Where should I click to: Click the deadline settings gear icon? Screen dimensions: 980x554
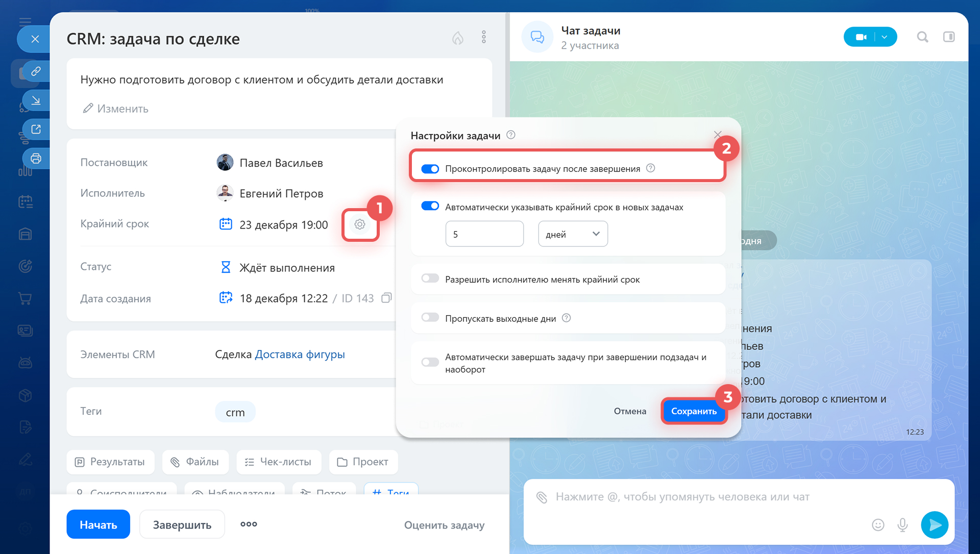360,224
